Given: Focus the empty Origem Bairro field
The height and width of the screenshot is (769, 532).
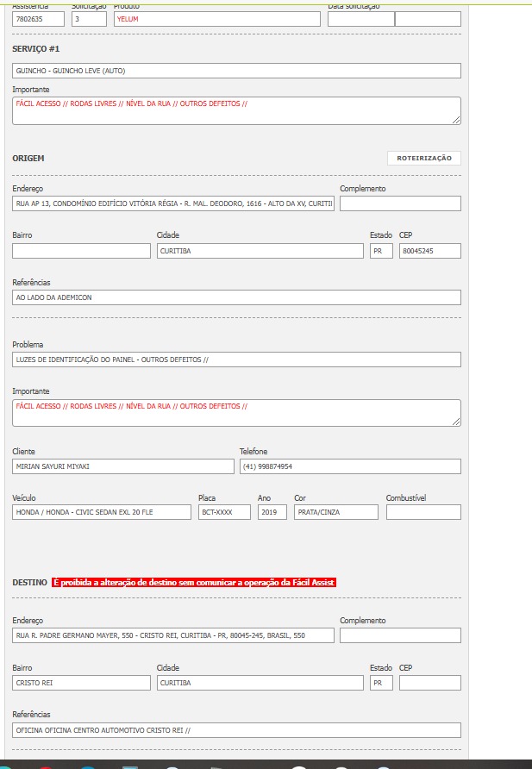Looking at the screenshot, I should (81, 251).
